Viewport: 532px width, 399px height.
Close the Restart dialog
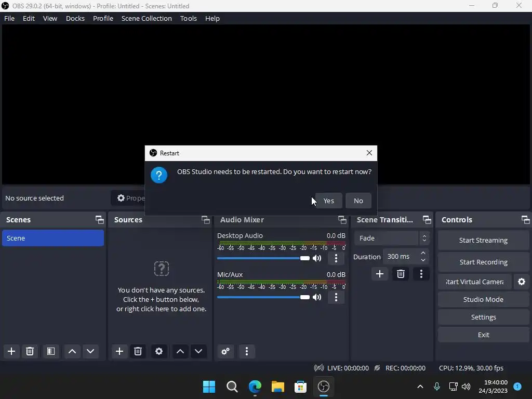click(369, 153)
